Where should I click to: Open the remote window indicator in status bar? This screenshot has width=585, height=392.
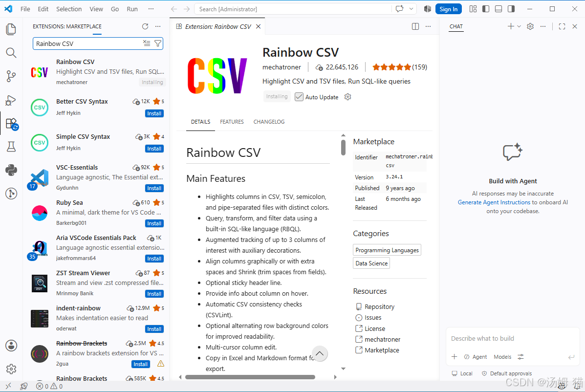pyautogui.click(x=8, y=386)
